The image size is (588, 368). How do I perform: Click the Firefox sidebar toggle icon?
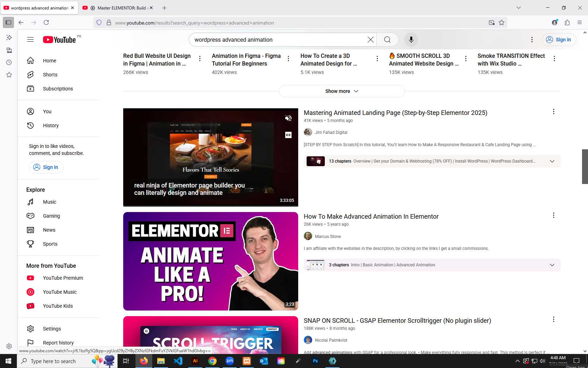[x=8, y=22]
